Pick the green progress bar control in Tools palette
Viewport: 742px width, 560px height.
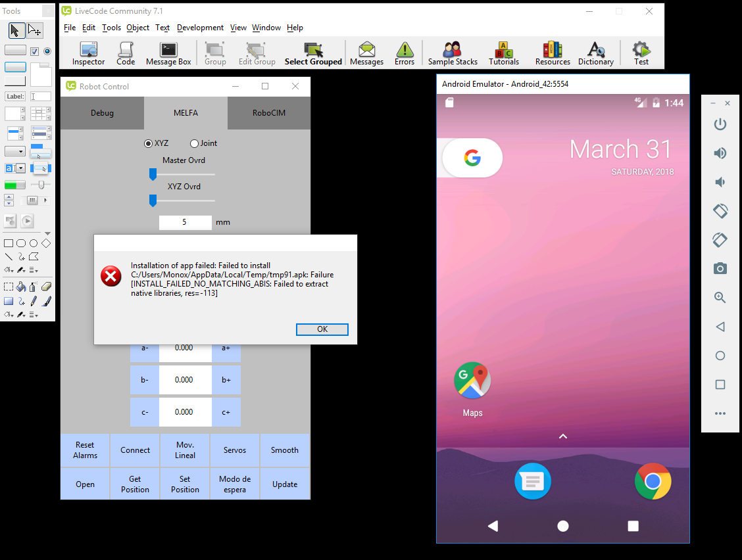tap(14, 185)
